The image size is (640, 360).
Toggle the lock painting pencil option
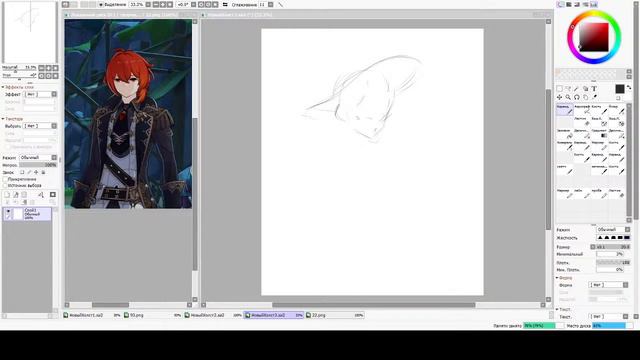click(29, 172)
